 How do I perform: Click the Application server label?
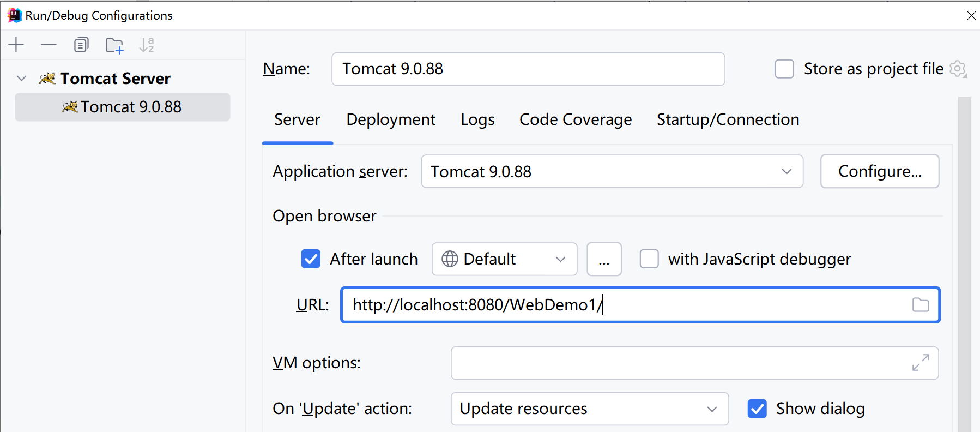tap(340, 171)
